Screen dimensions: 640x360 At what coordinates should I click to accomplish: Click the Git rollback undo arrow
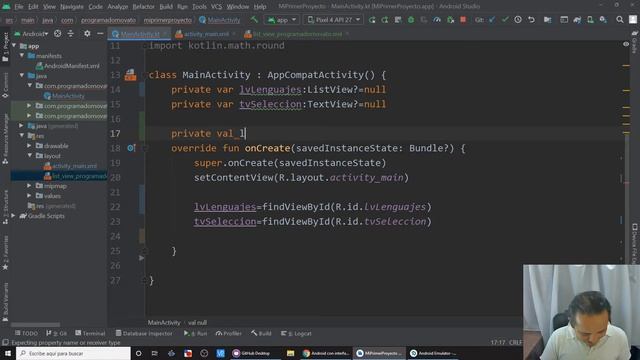(531, 20)
